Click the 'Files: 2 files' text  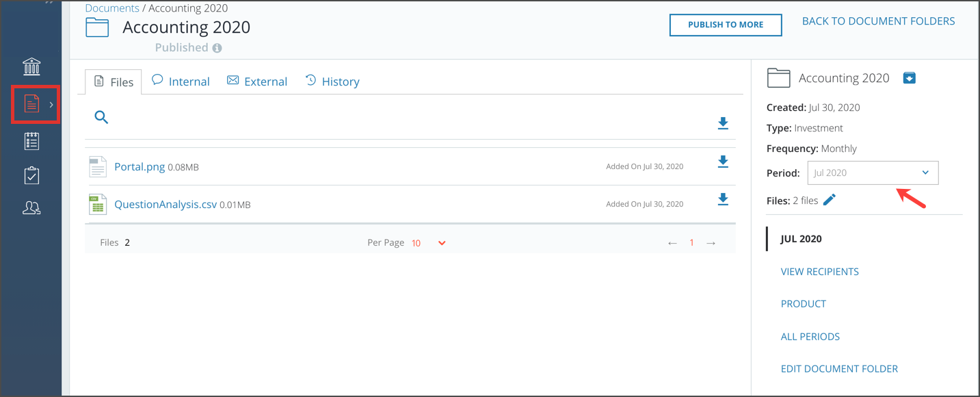point(793,201)
